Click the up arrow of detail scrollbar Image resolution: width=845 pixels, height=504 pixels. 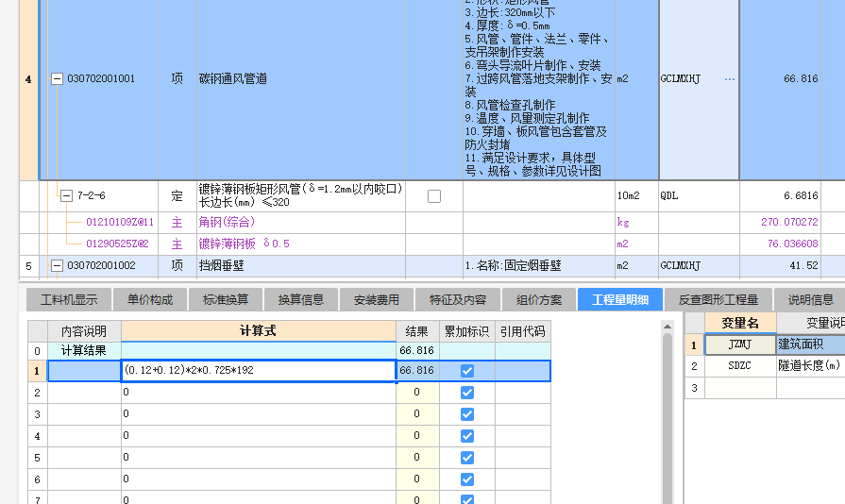668,327
